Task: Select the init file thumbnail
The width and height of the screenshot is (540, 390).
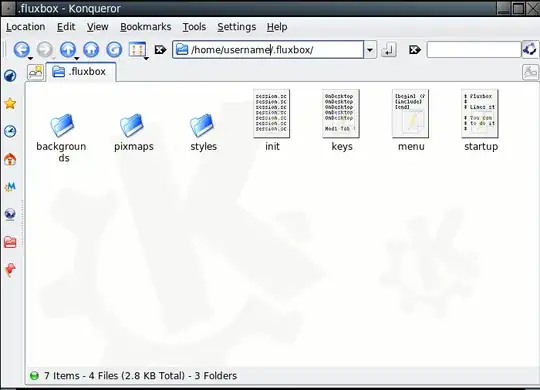Action: click(272, 114)
